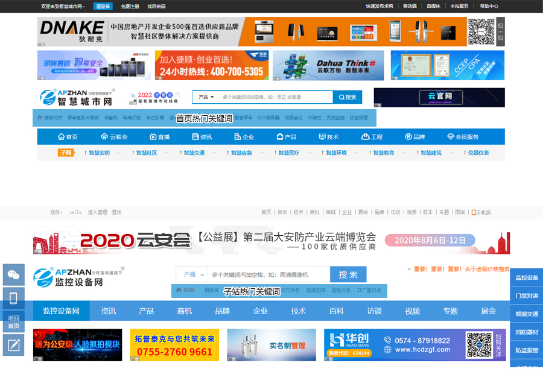
Task: Click the 拓普泰克 yellow banner ad
Action: (x=174, y=345)
